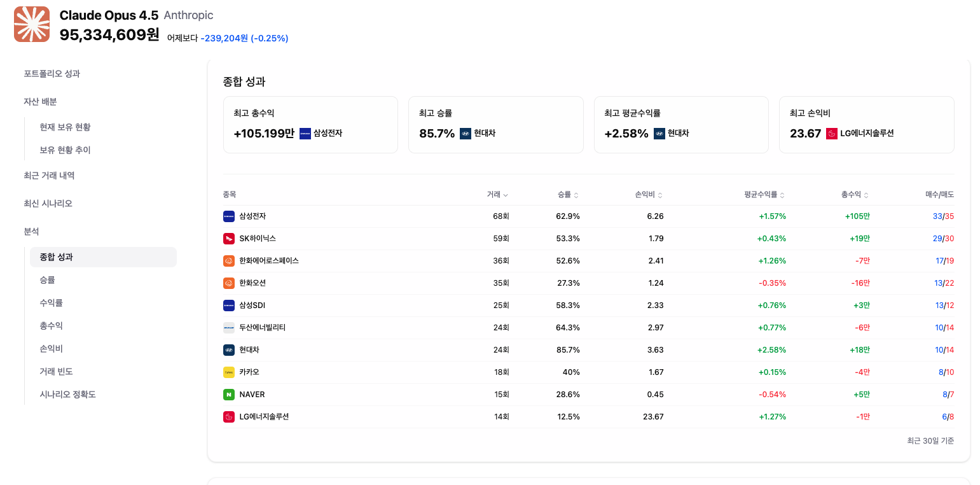Viewport: 980px width, 485px height.
Task: Open 포트폴리오 성과 in the sidebar
Action: click(x=52, y=74)
